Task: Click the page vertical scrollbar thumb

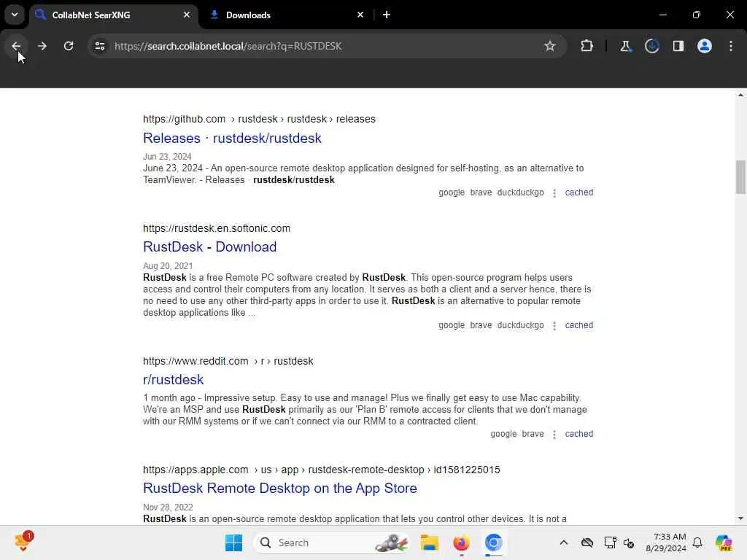Action: click(x=740, y=177)
